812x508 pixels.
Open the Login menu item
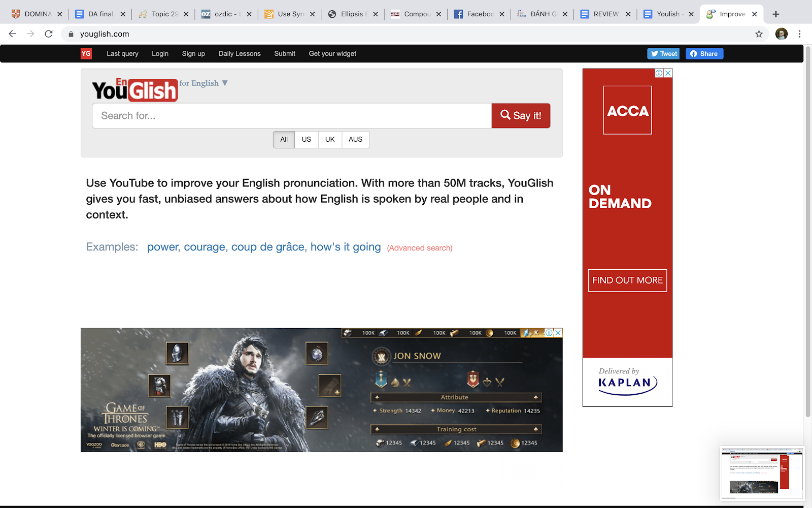(160, 53)
